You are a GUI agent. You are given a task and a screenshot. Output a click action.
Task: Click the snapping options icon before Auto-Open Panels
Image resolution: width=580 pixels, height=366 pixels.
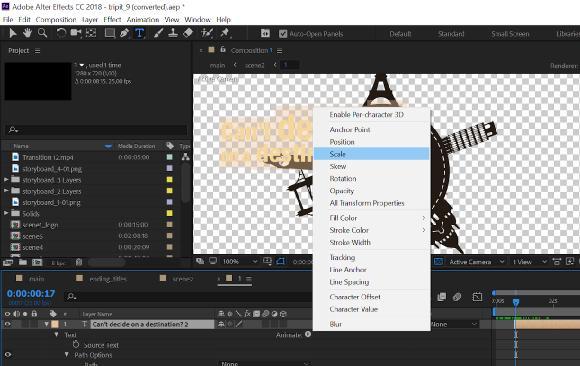coord(265,34)
